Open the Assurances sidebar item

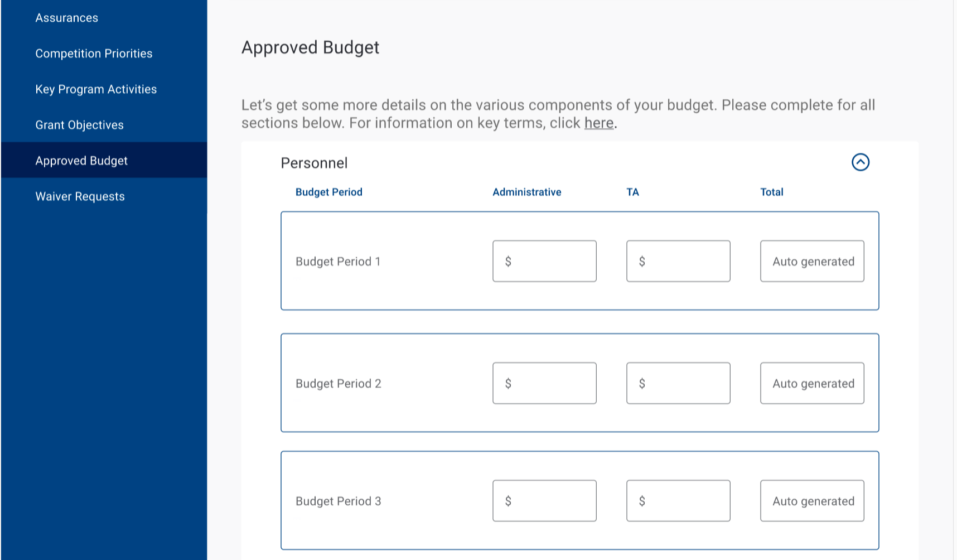(67, 18)
